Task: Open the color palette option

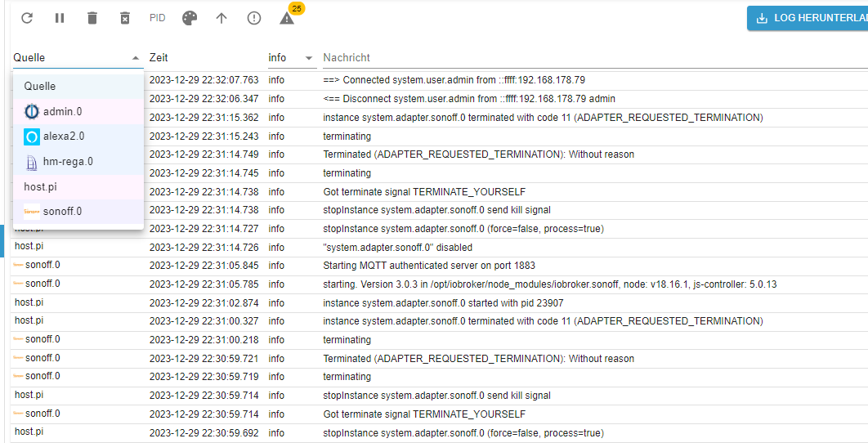Action: [x=190, y=18]
